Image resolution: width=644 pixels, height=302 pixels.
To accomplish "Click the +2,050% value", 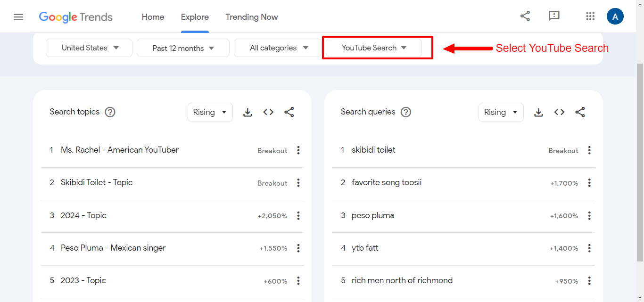I will click(272, 216).
